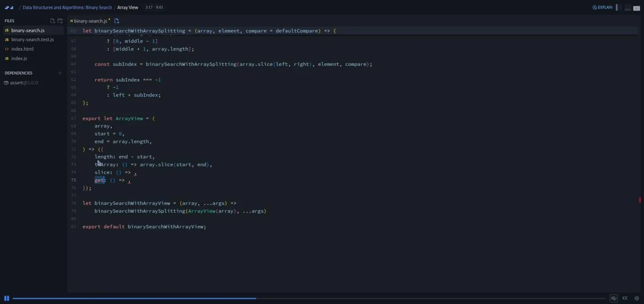Switch to the bottom panel layout icon
Image resolution: width=644 pixels, height=304 pixels.
tap(627, 7)
